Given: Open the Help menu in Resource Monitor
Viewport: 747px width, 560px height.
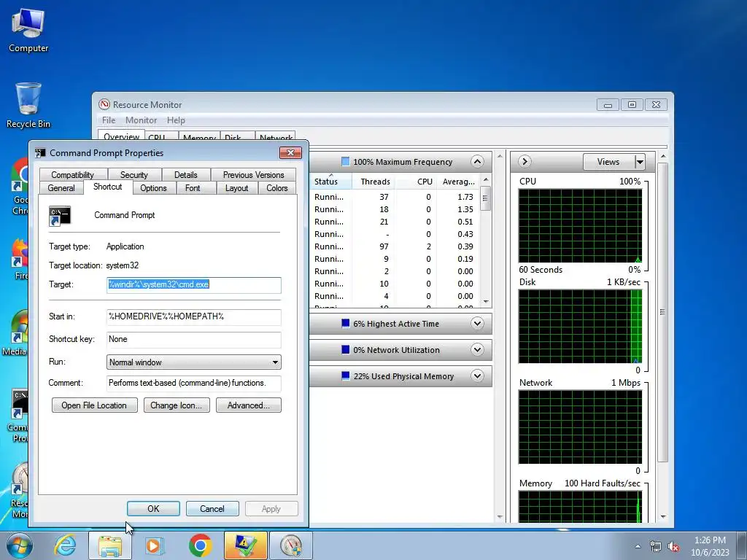Looking at the screenshot, I should click(176, 120).
